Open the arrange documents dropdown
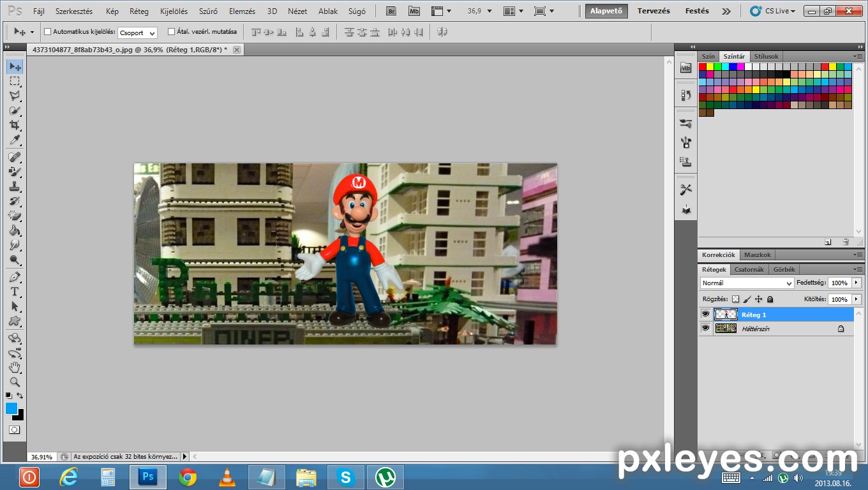This screenshot has width=868, height=490. tap(513, 11)
